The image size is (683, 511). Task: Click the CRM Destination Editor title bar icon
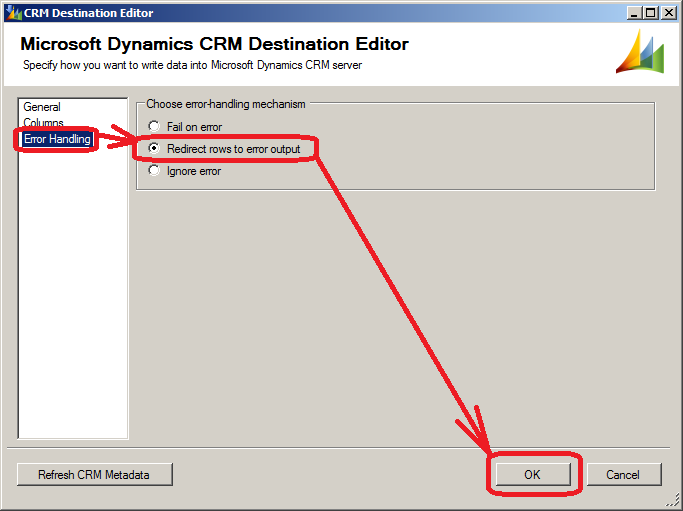(14, 13)
